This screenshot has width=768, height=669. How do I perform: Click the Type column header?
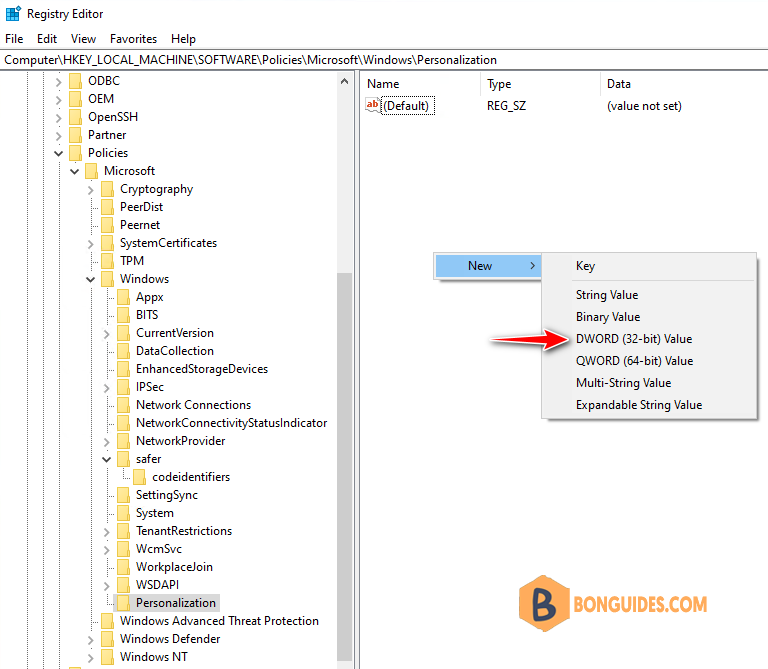pyautogui.click(x=499, y=84)
